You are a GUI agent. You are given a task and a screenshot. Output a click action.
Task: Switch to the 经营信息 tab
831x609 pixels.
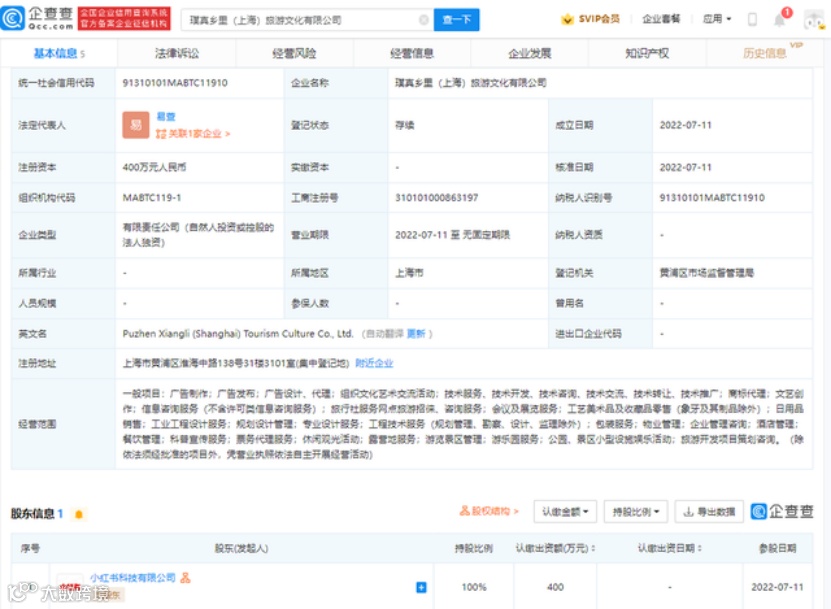(412, 54)
